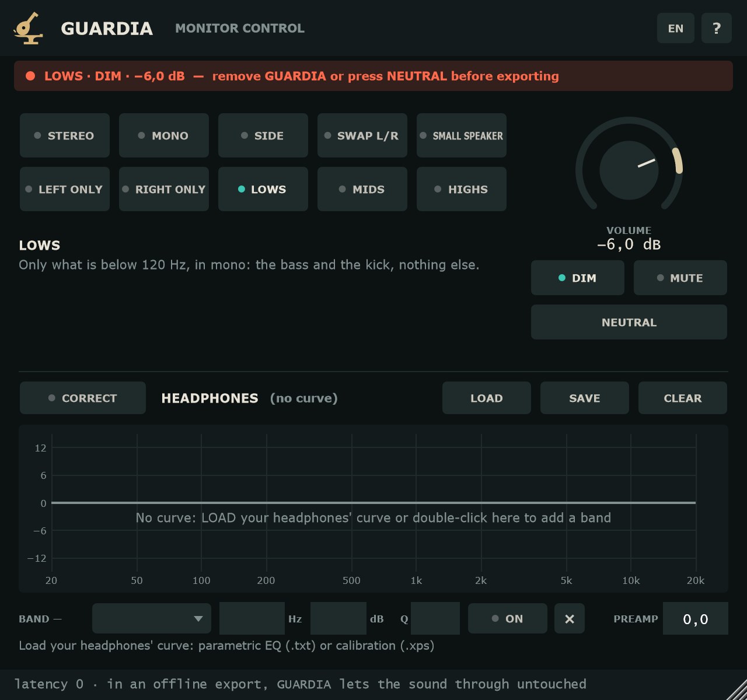747x700 pixels.
Task: Solo the LEFT ONLY channel
Action: click(x=65, y=189)
